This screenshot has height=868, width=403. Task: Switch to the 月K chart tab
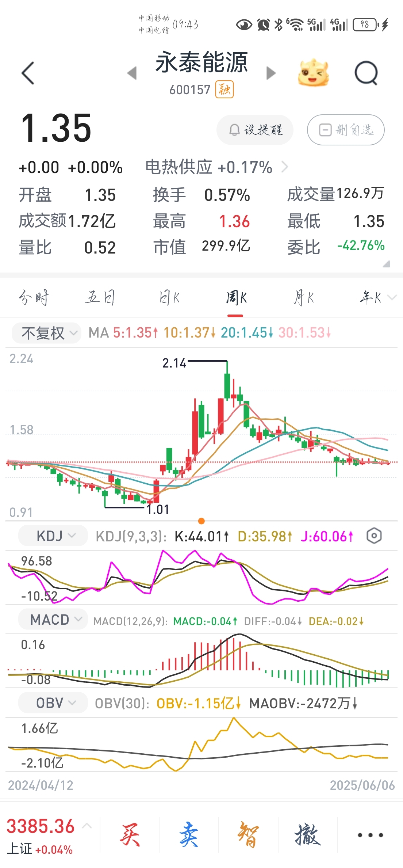304,298
